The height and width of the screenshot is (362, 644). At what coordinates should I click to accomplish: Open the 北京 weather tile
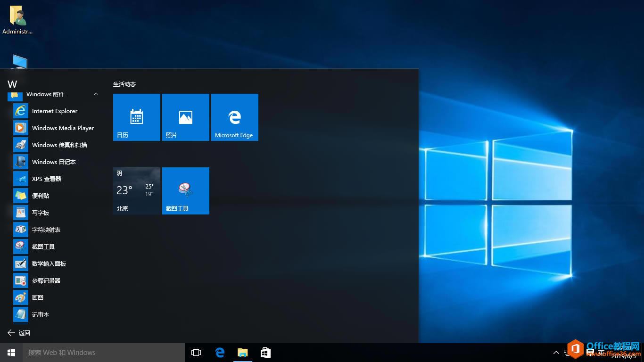tap(137, 191)
